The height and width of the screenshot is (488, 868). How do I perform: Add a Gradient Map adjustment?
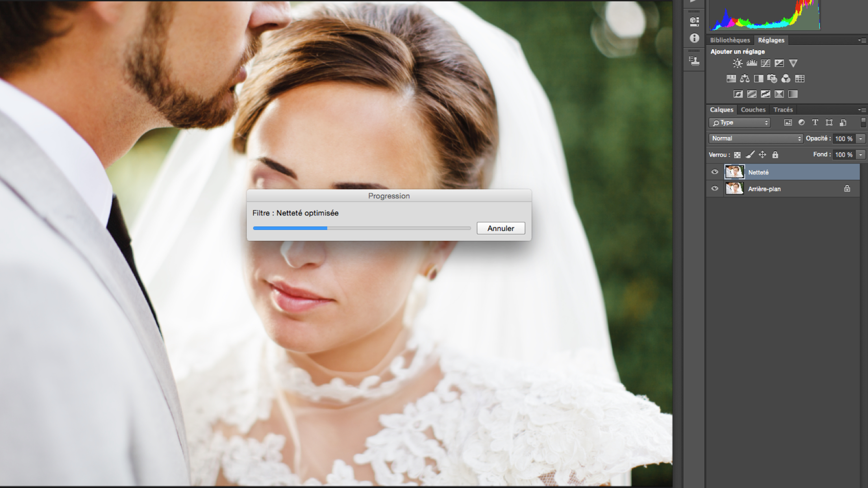(793, 94)
